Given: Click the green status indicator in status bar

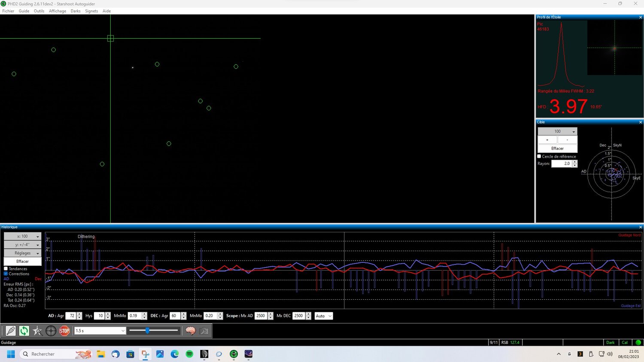Looking at the screenshot, I should tap(638, 342).
